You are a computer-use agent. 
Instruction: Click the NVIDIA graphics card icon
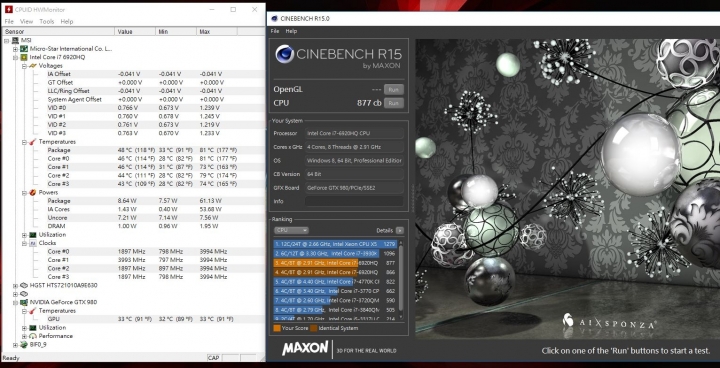click(x=24, y=302)
